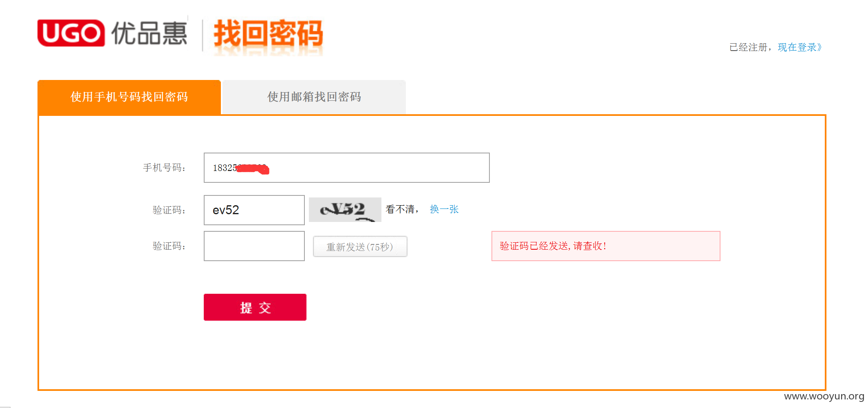Focus the captcha field containing ev52

coord(254,210)
